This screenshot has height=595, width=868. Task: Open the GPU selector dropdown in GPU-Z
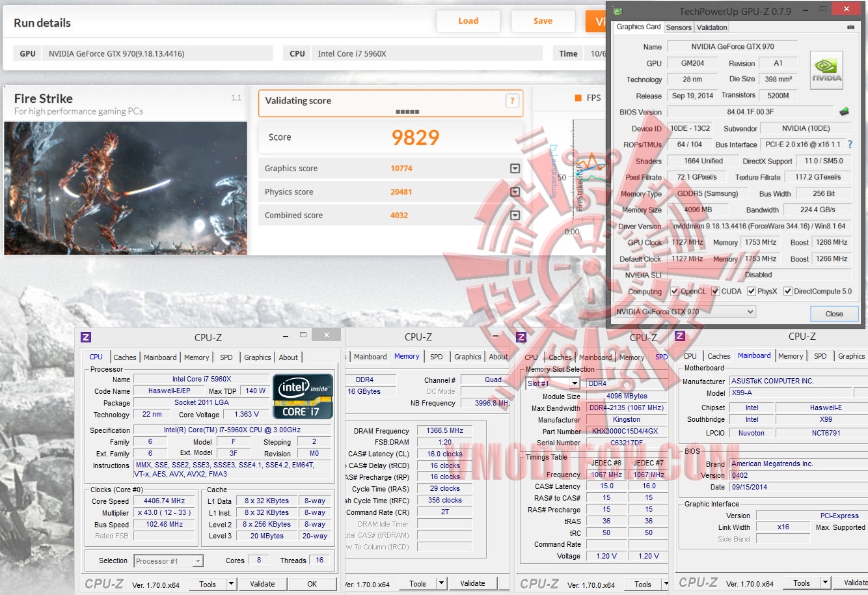coord(685,312)
